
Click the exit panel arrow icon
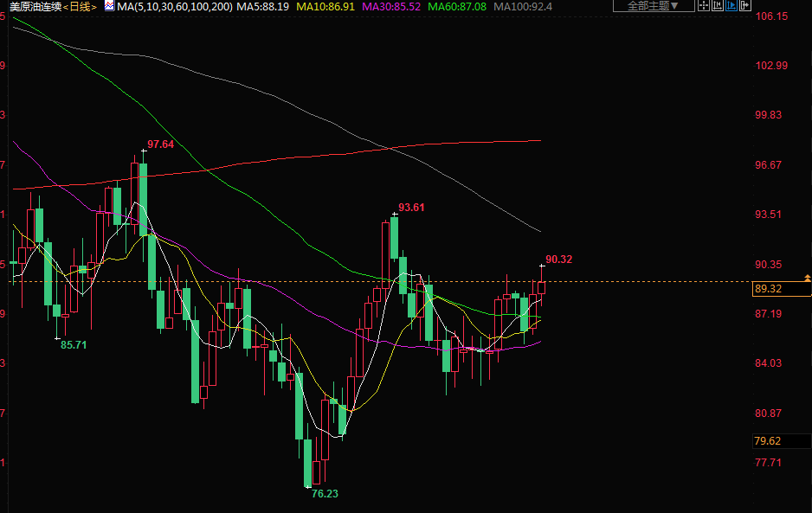pos(744,6)
